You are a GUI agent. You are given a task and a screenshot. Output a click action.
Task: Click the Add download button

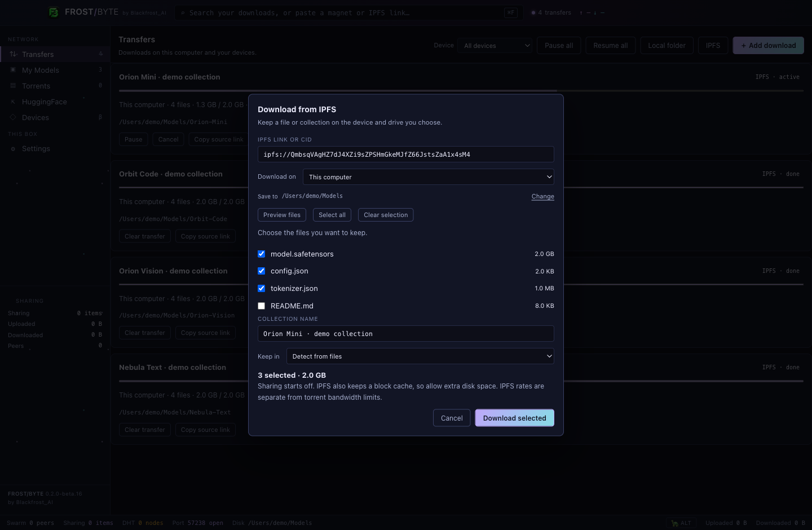pos(769,46)
